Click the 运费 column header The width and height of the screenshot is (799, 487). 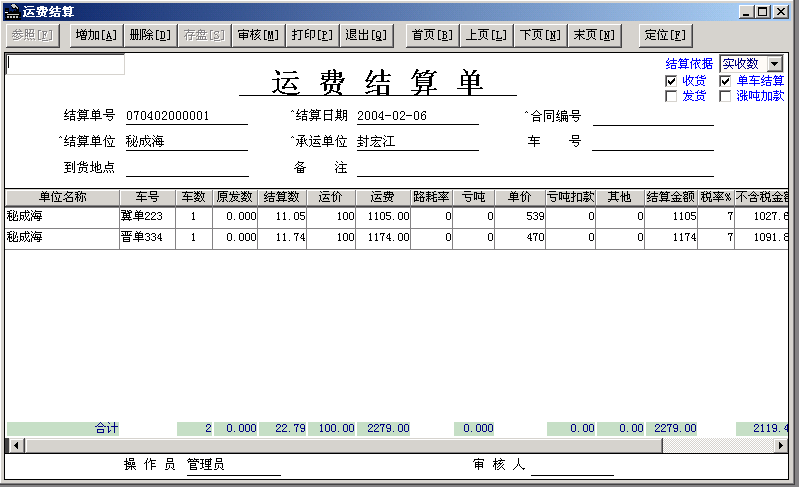382,197
